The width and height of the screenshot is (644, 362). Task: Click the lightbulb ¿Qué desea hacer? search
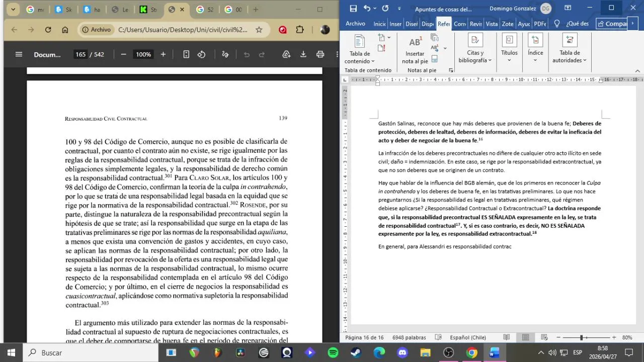[x=557, y=24]
